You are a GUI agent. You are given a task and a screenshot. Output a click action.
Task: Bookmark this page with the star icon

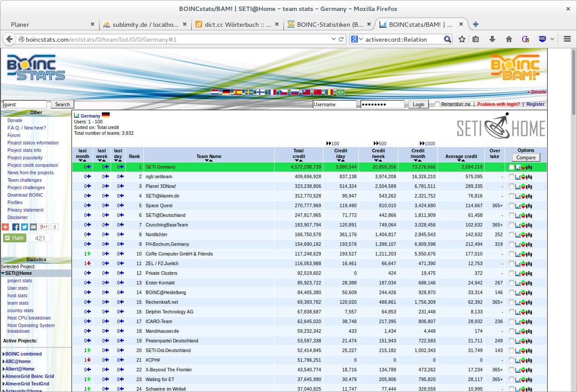(x=462, y=40)
